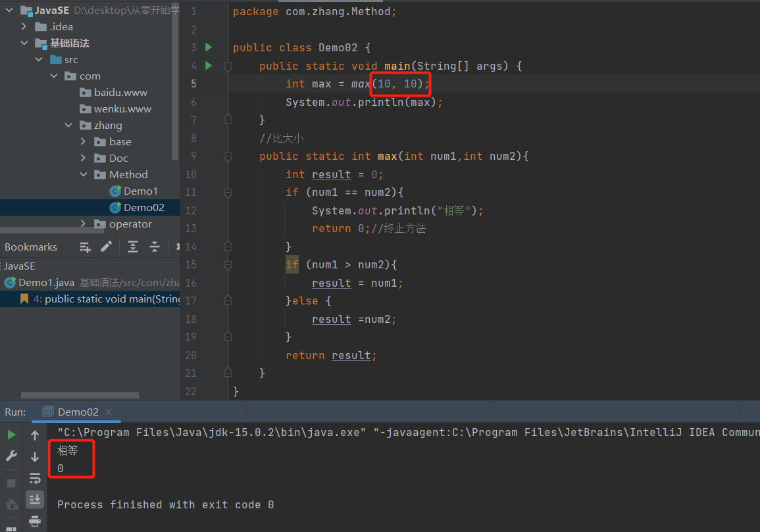Select JavaSE group in Bookmarks
Image resolution: width=760 pixels, height=532 pixels.
19,266
